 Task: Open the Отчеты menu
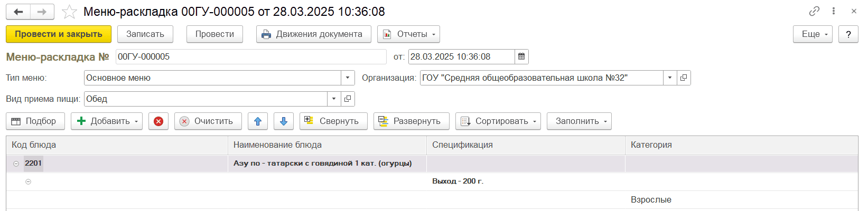(x=408, y=34)
